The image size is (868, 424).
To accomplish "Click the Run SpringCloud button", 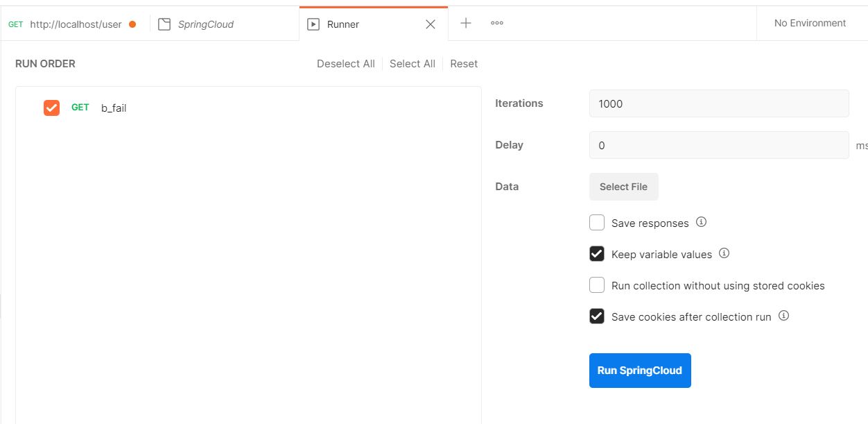I will pos(640,371).
